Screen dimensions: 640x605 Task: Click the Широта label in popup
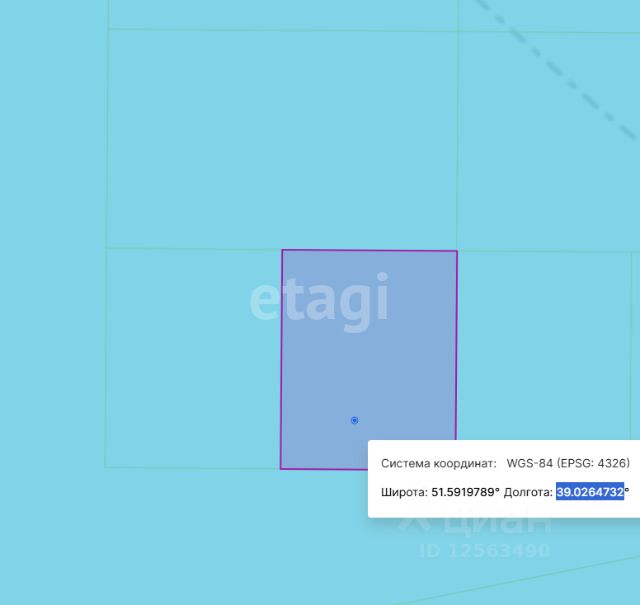pos(404,492)
